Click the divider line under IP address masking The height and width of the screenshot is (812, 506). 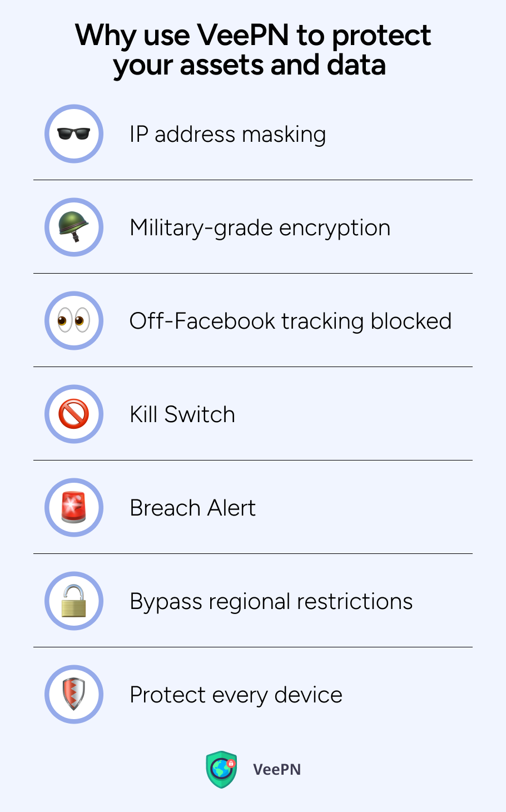tap(253, 180)
